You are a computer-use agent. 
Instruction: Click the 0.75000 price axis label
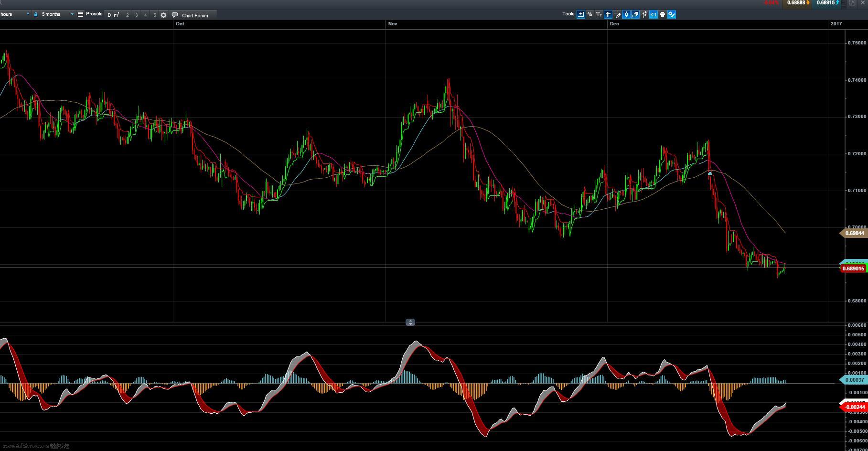tap(857, 43)
